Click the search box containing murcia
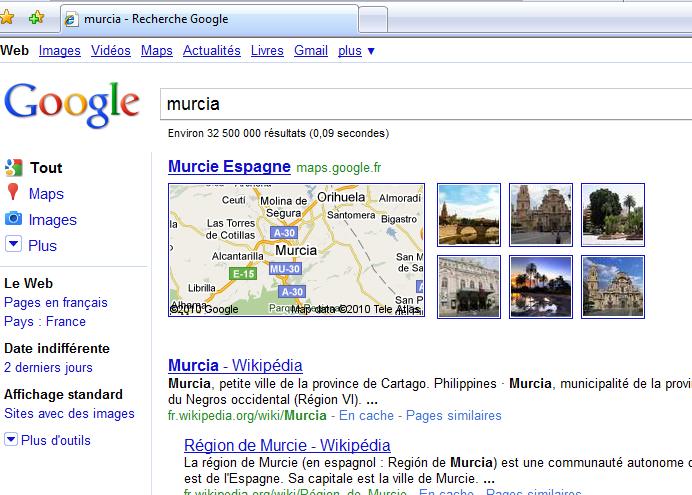The width and height of the screenshot is (692, 495). pyautogui.click(x=420, y=104)
